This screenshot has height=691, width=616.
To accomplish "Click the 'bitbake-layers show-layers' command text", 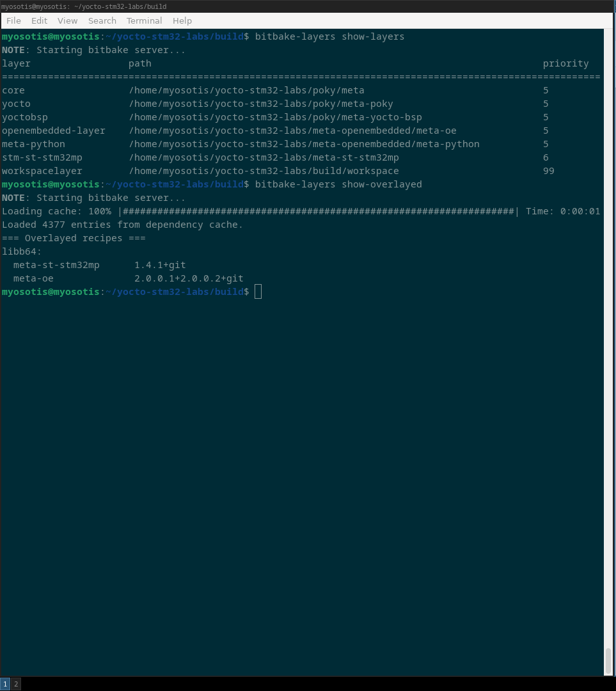I will (x=329, y=36).
